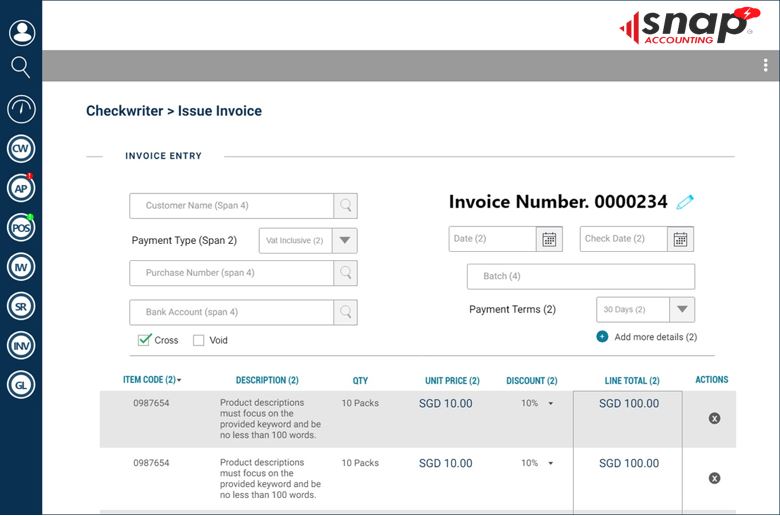Edit invoice number with pencil icon
The width and height of the screenshot is (780, 516).
685,202
